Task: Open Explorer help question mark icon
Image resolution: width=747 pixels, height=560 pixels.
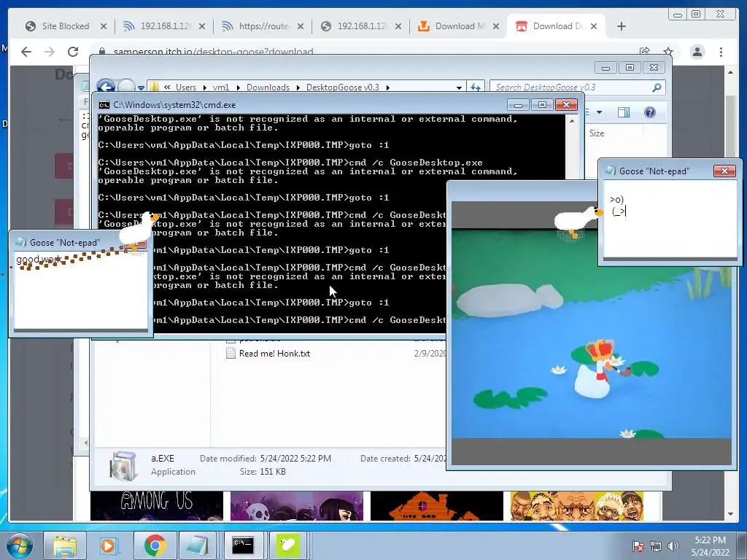Action: 650,112
